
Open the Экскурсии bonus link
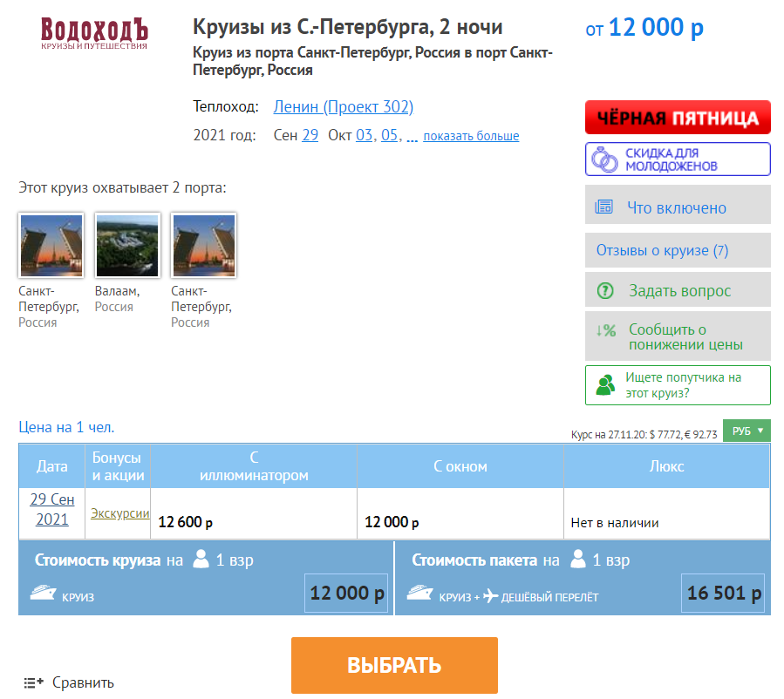120,513
